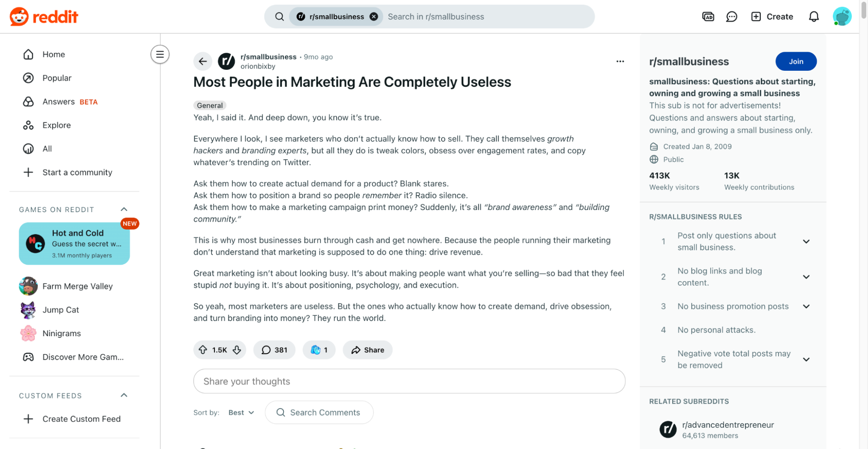Click the Create post icon

click(756, 16)
